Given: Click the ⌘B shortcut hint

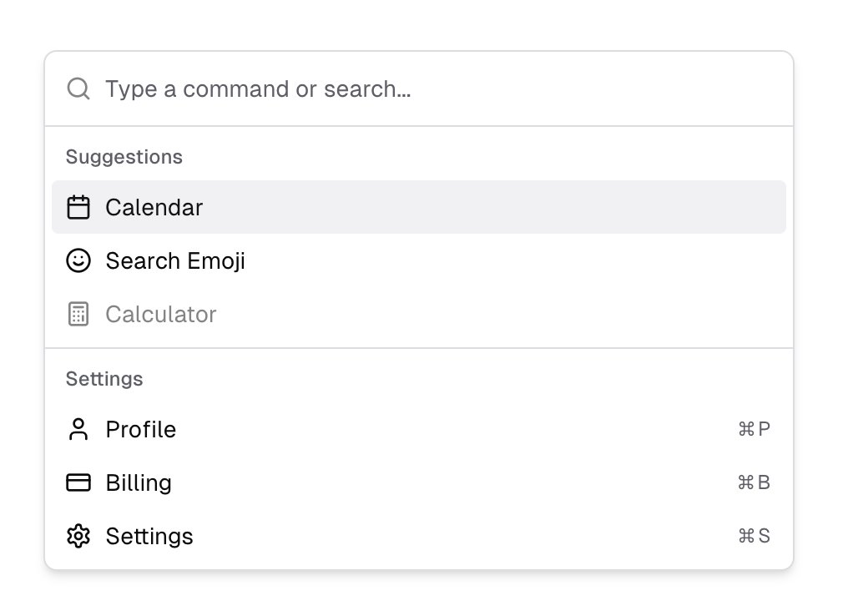Looking at the screenshot, I should [755, 483].
